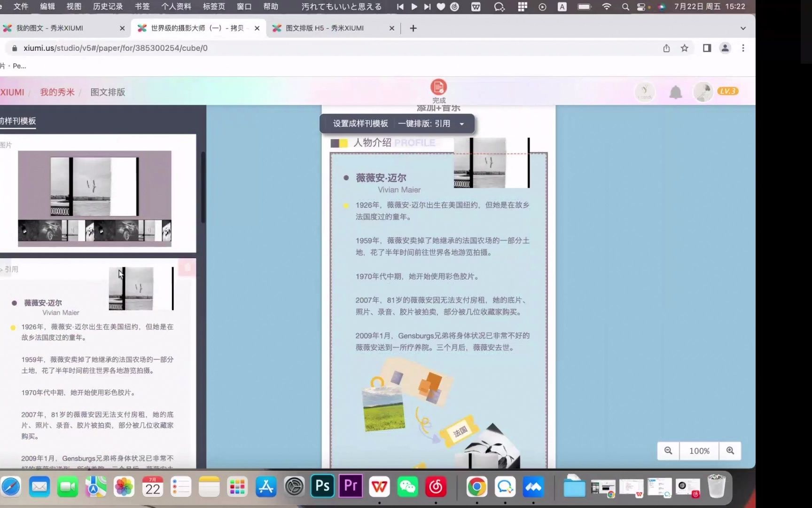The height and width of the screenshot is (508, 812).
Task: Open the notification bell
Action: [675, 92]
